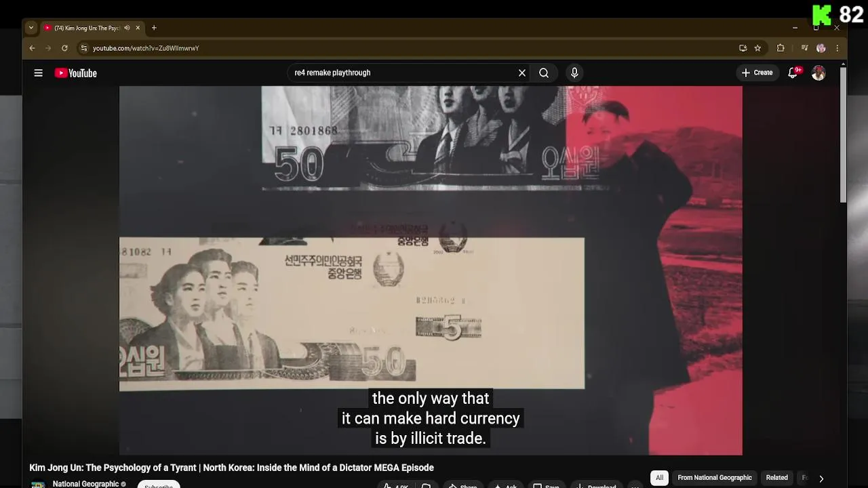Screen dimensions: 868x488
Task: Bookmark this page with the star
Action: click(757, 48)
